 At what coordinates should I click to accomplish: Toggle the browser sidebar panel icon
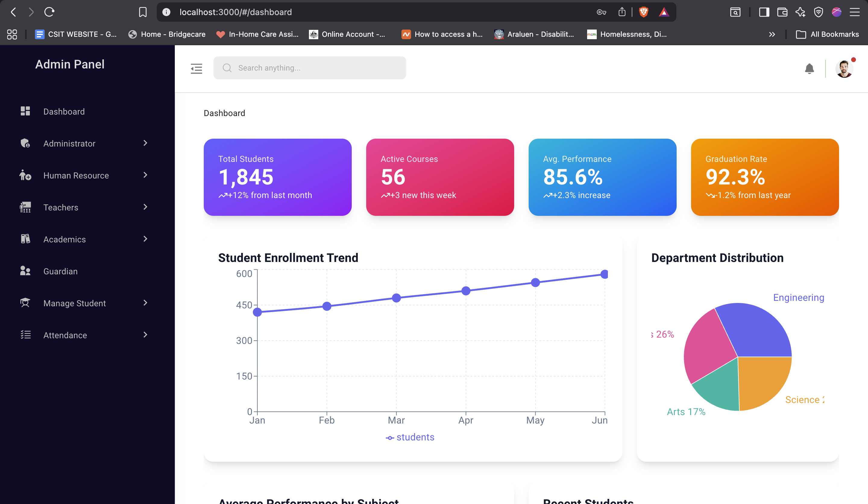pyautogui.click(x=764, y=12)
